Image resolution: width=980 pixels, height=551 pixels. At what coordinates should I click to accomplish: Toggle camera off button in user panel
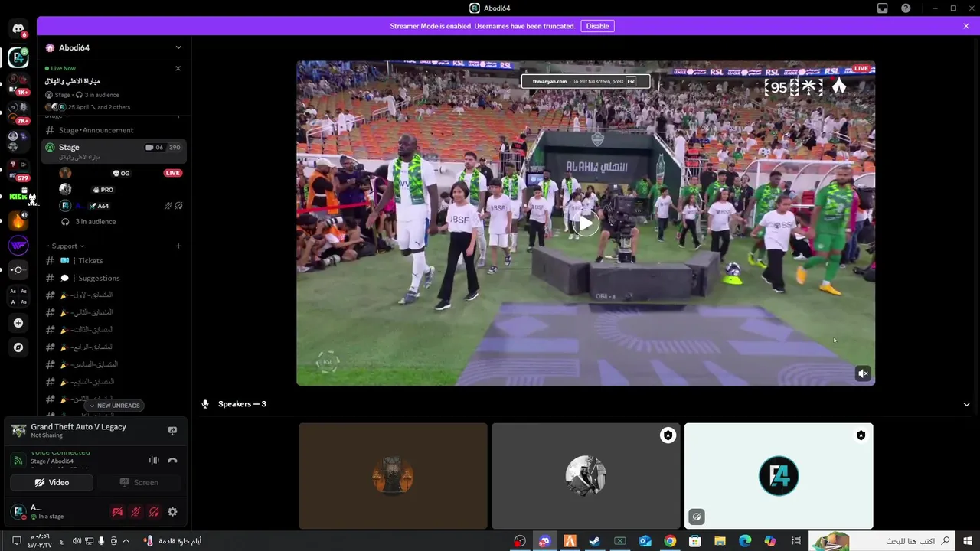(x=117, y=512)
